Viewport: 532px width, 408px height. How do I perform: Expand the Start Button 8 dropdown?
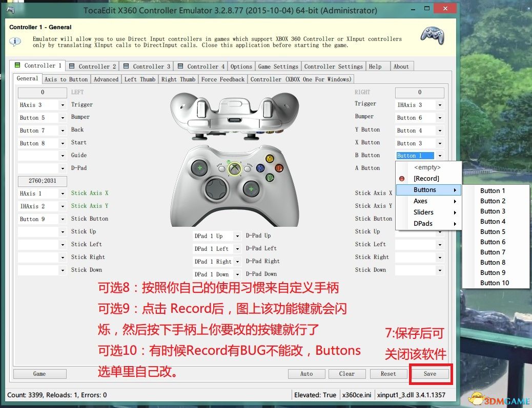click(63, 143)
